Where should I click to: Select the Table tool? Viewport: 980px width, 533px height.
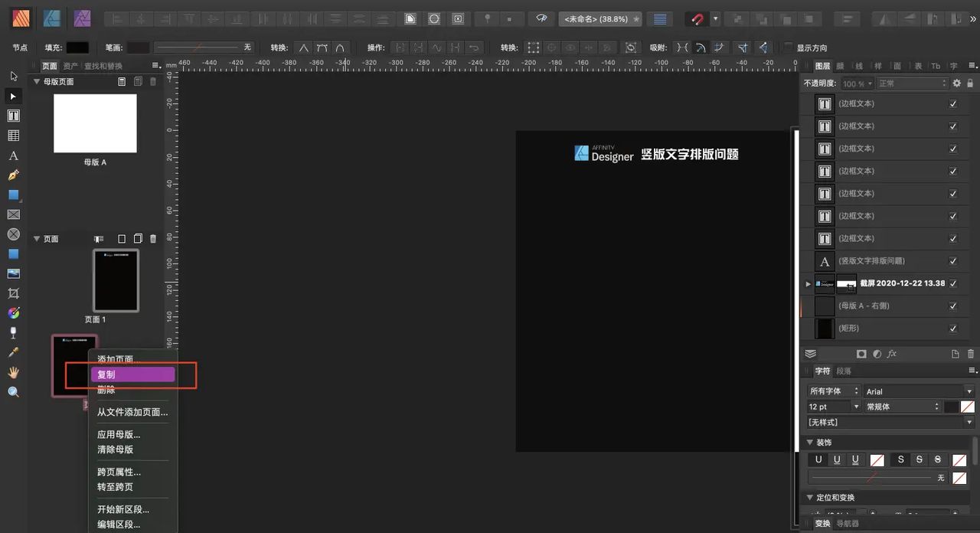[x=12, y=135]
